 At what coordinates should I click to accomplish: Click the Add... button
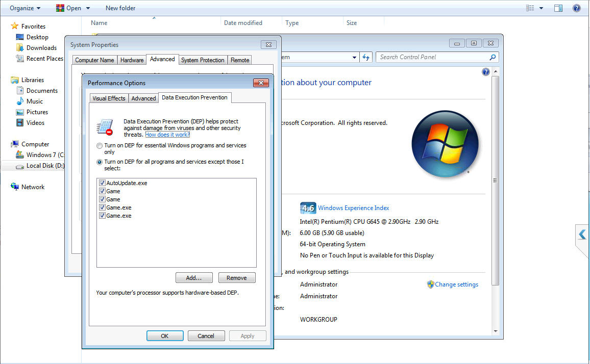click(194, 278)
